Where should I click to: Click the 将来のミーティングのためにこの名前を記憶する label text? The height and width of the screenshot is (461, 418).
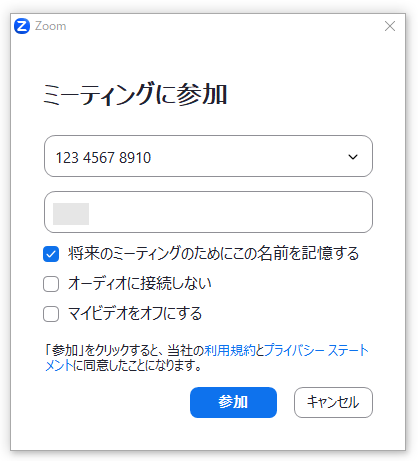click(x=213, y=254)
